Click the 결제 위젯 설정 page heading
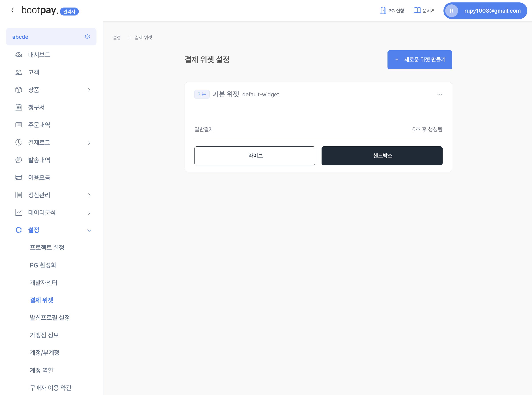Screen dimensions: 532x395 [x=207, y=60]
